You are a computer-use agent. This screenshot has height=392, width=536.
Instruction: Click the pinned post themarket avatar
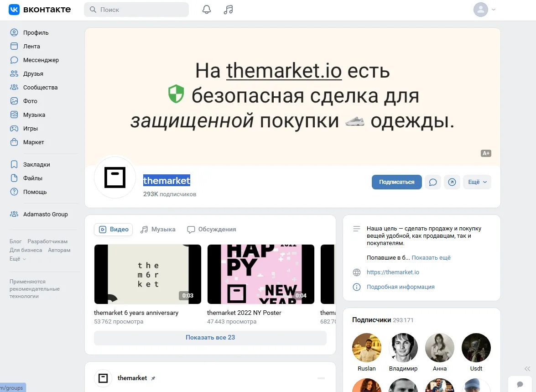pyautogui.click(x=103, y=378)
